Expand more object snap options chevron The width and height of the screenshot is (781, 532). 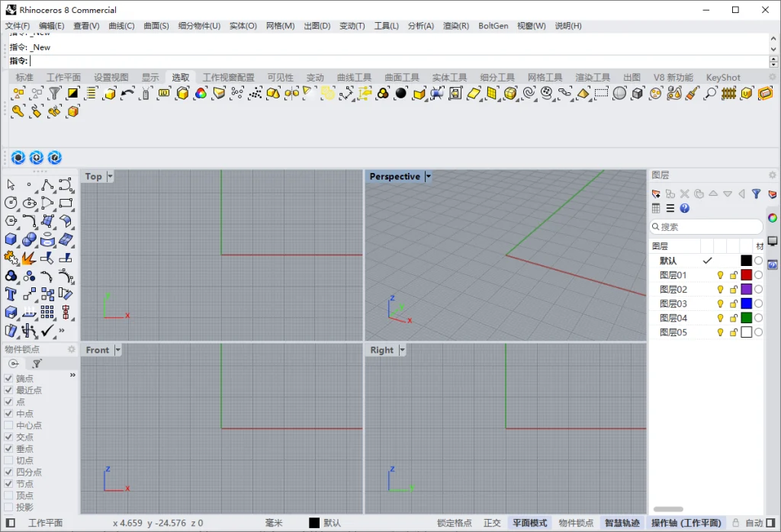coord(72,375)
